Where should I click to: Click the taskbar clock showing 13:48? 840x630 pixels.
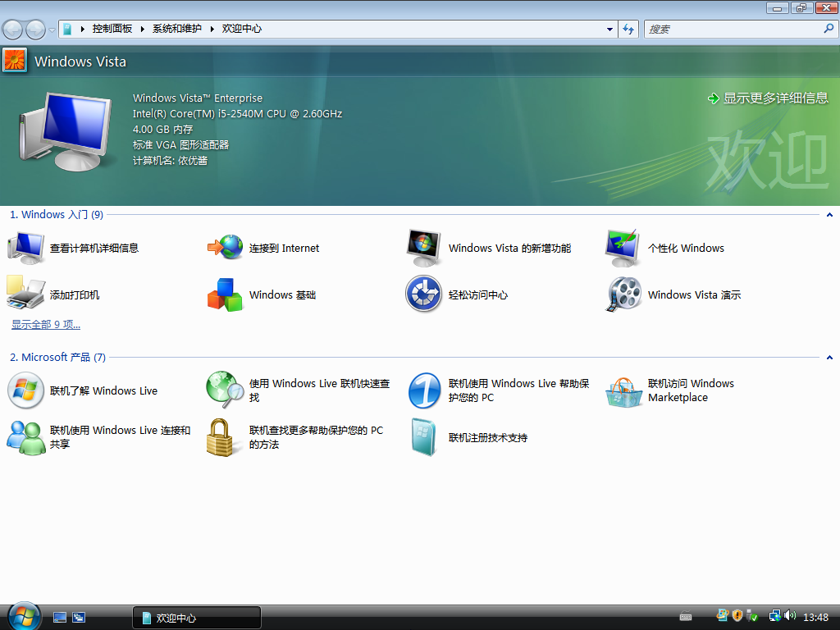point(815,617)
